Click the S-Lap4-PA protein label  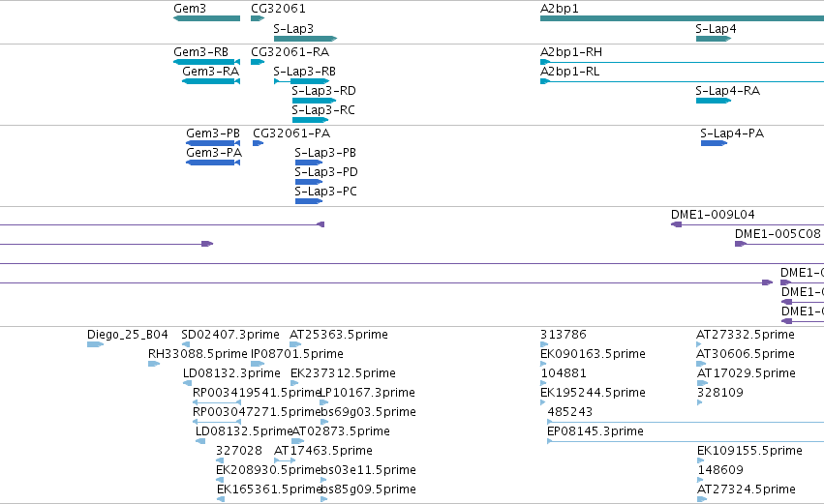(732, 133)
